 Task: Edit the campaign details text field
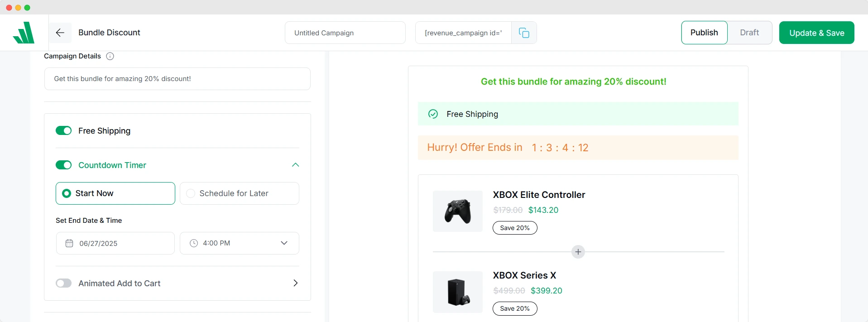(x=177, y=79)
